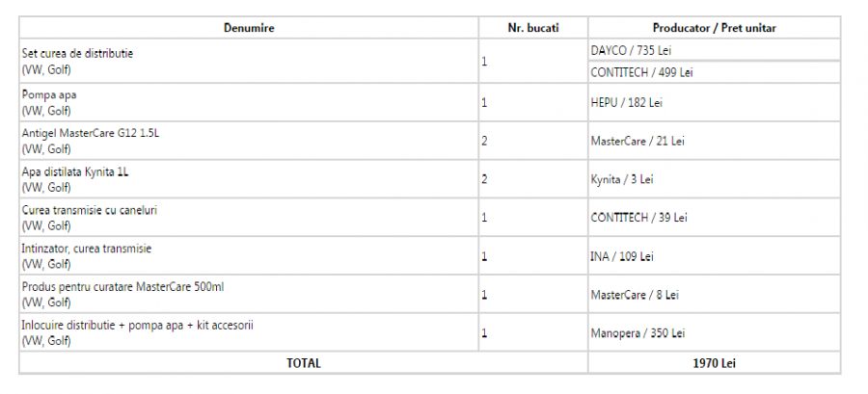
Task: Click the MasterCare / 8 Lei cell
Action: click(x=635, y=295)
